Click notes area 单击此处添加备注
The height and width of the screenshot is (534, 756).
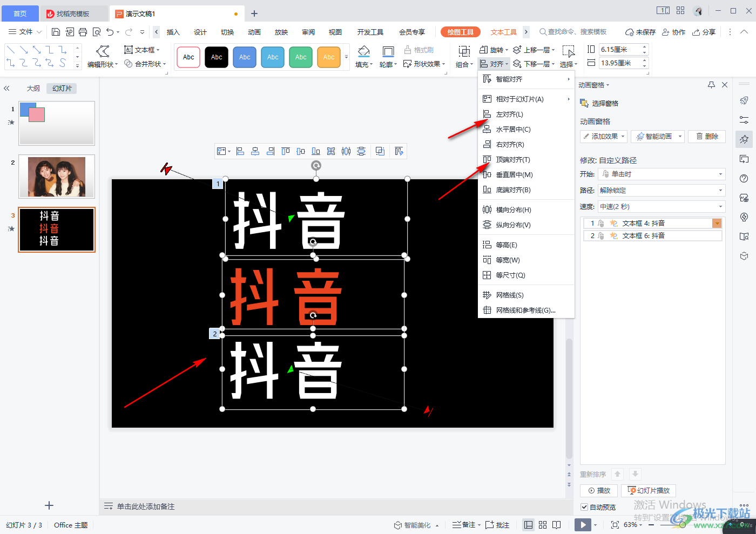pos(146,506)
